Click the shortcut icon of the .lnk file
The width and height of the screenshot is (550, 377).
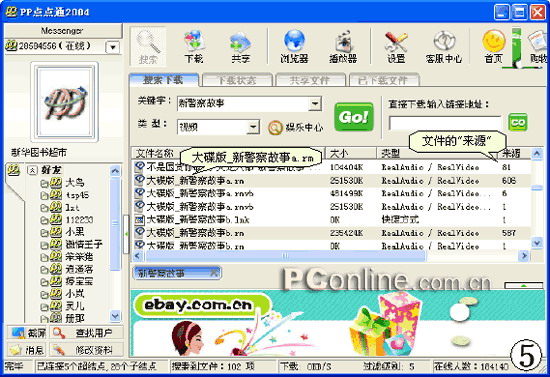[139, 220]
